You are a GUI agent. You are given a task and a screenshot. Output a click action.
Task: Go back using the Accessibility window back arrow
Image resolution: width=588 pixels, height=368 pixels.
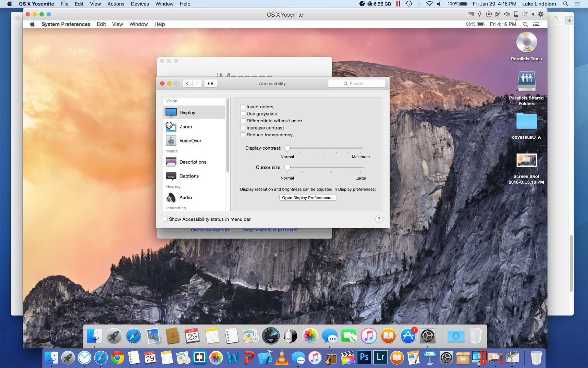click(x=187, y=83)
